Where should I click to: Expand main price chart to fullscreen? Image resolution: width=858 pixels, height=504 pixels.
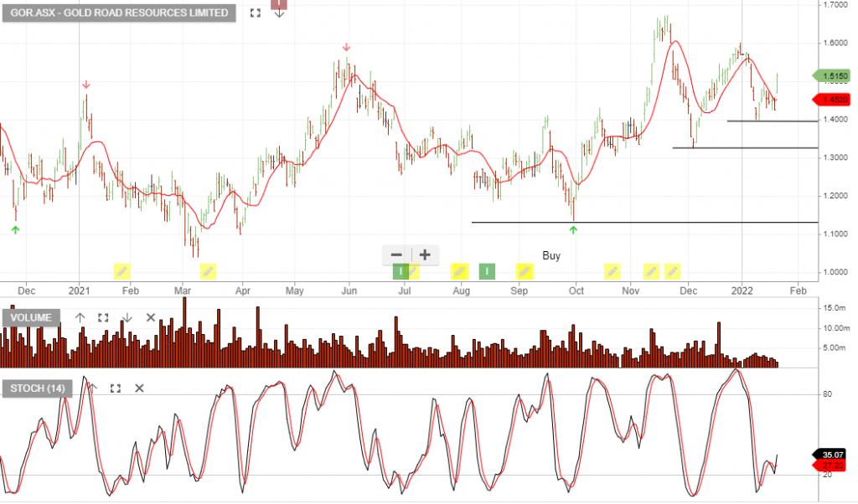(x=255, y=13)
